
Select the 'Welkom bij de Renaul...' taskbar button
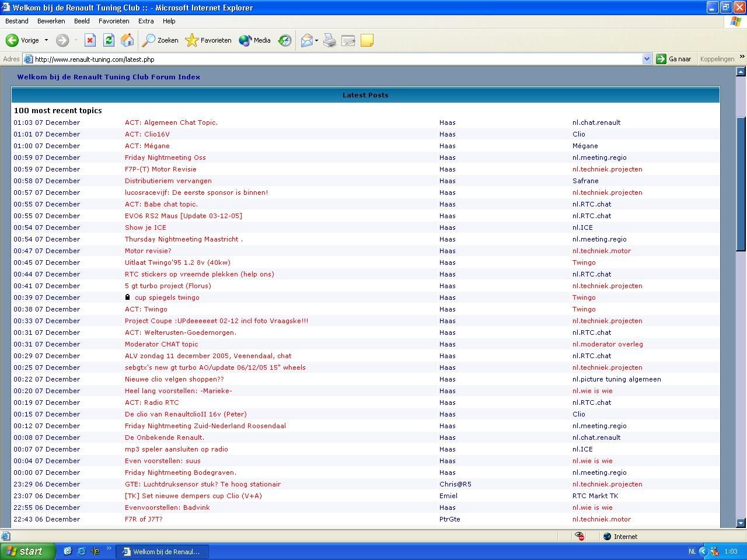162,552
